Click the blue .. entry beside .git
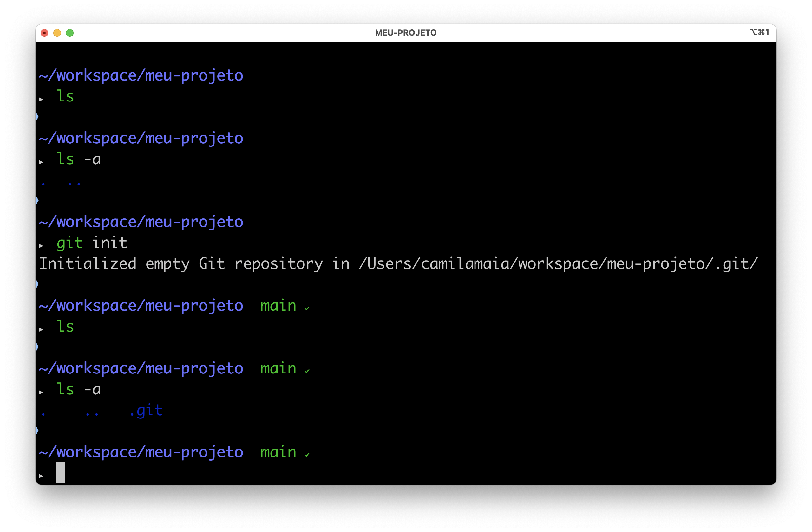Screen dimensions: 812x532 click(x=92, y=414)
